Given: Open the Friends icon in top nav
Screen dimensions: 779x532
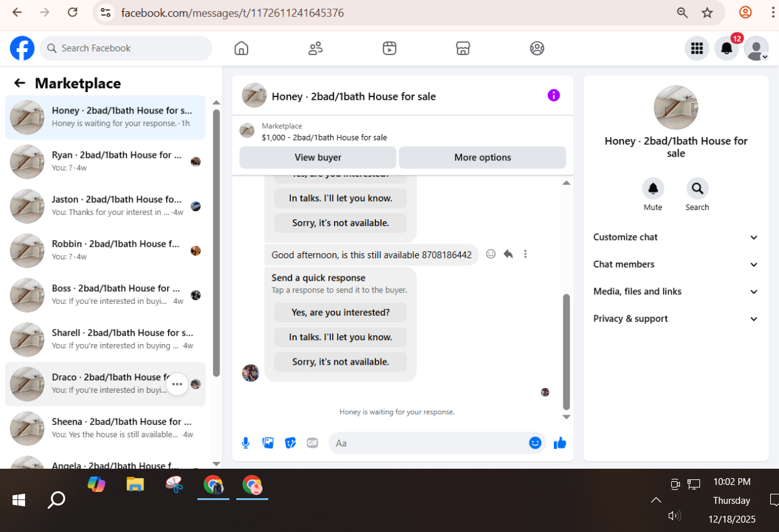Looking at the screenshot, I should 315,48.
